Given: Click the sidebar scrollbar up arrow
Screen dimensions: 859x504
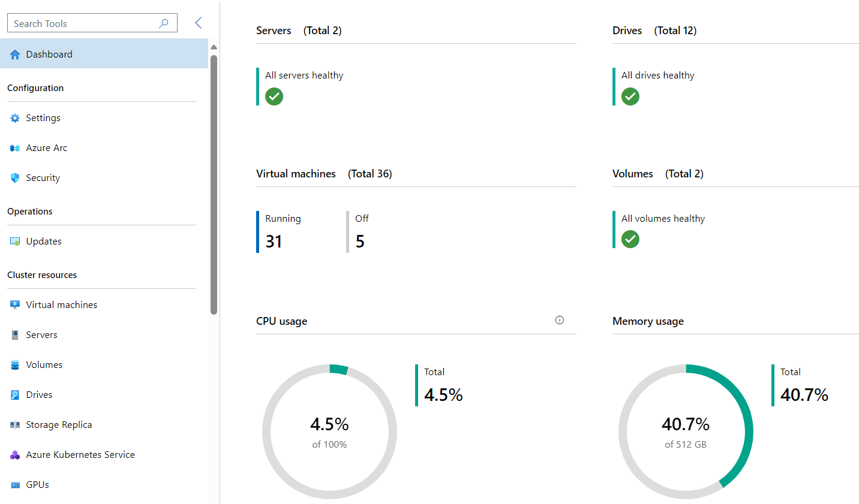Looking at the screenshot, I should click(x=214, y=47).
